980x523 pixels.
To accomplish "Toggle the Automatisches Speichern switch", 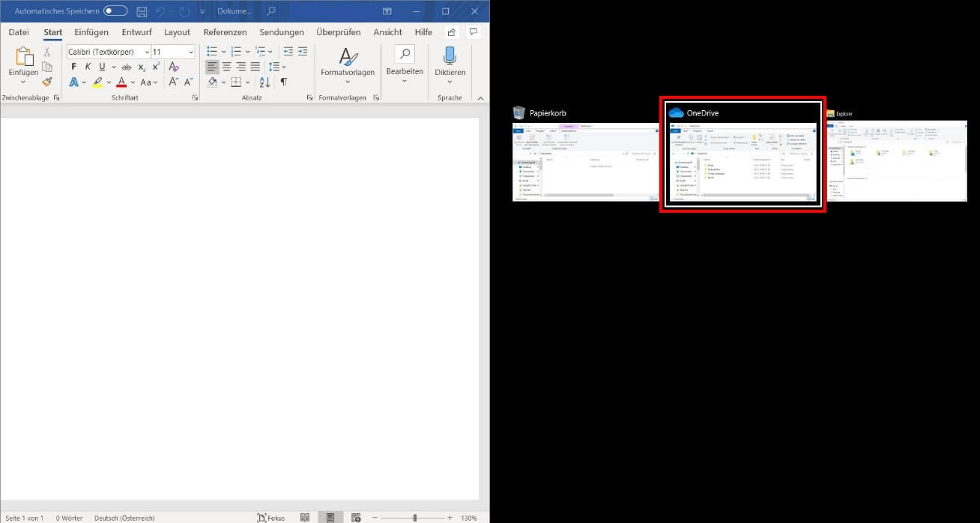I will point(115,11).
